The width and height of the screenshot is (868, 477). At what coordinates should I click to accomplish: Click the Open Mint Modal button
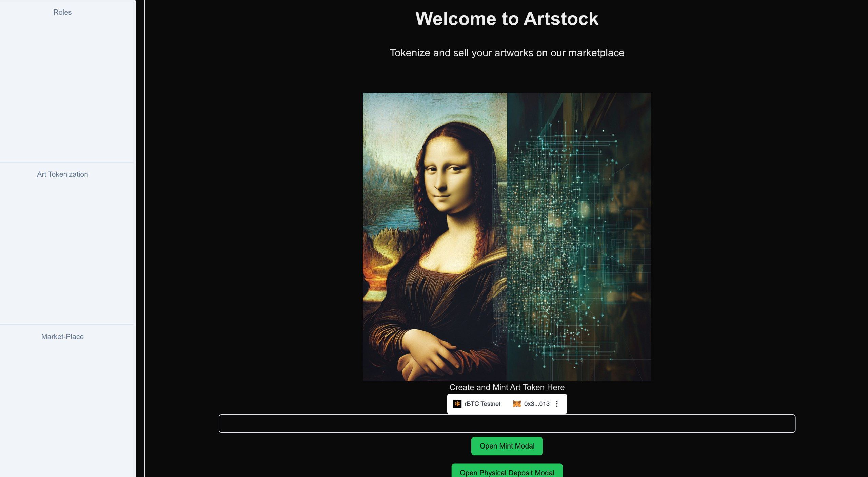pyautogui.click(x=507, y=446)
